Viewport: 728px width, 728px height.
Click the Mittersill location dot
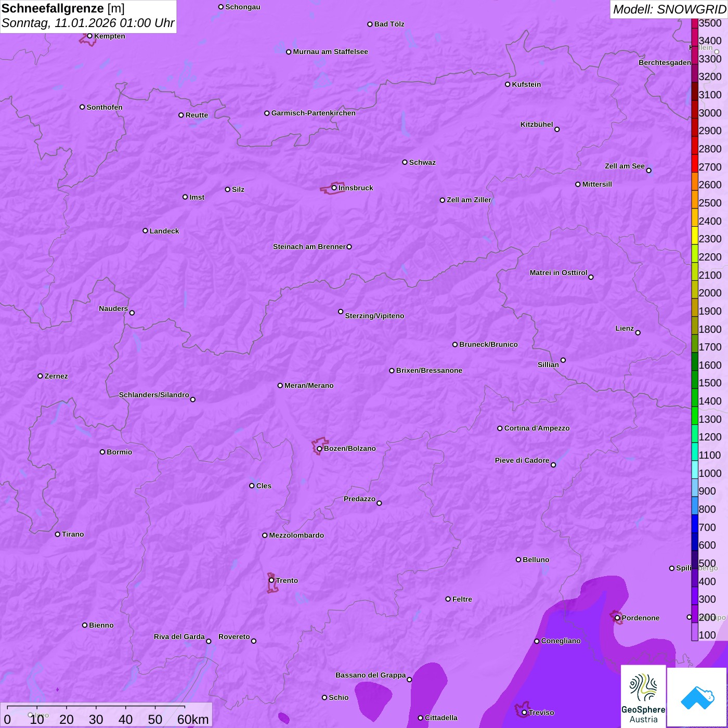pyautogui.click(x=578, y=184)
